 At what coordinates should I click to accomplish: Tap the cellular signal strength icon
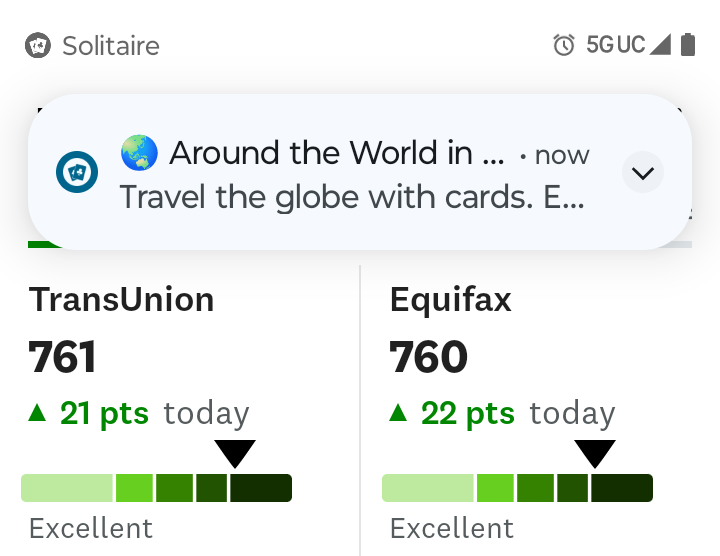click(660, 45)
